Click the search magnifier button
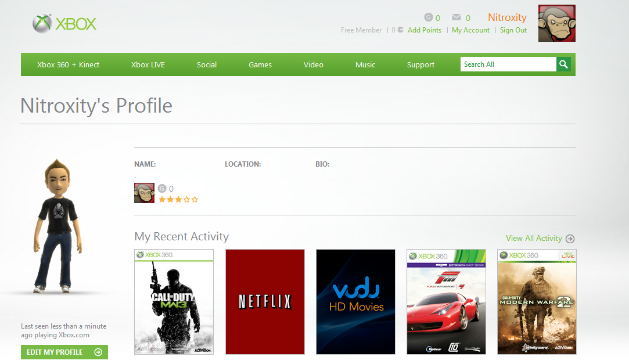Screen dimensions: 629x364 point(563,64)
